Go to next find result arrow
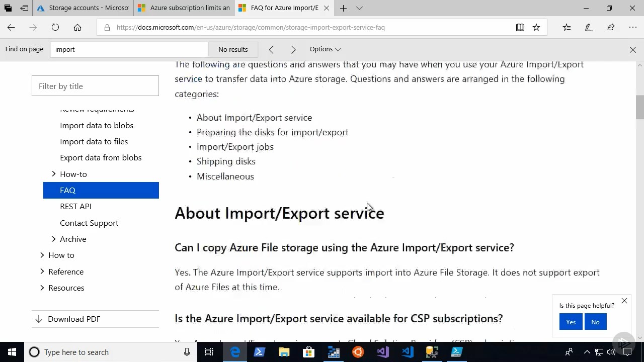Image resolution: width=644 pixels, height=362 pixels. pyautogui.click(x=293, y=49)
